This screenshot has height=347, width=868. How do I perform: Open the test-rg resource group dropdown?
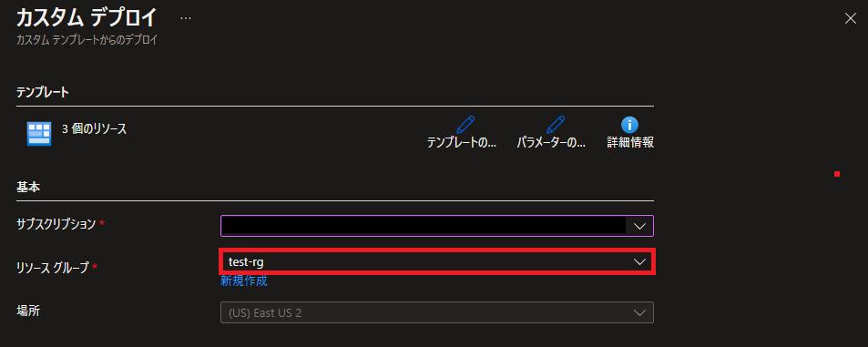437,261
